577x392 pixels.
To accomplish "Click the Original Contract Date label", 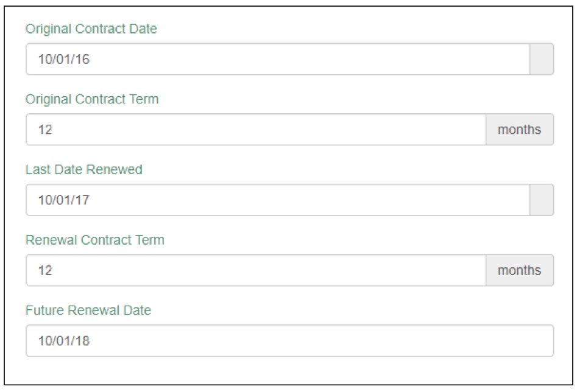I will (91, 29).
